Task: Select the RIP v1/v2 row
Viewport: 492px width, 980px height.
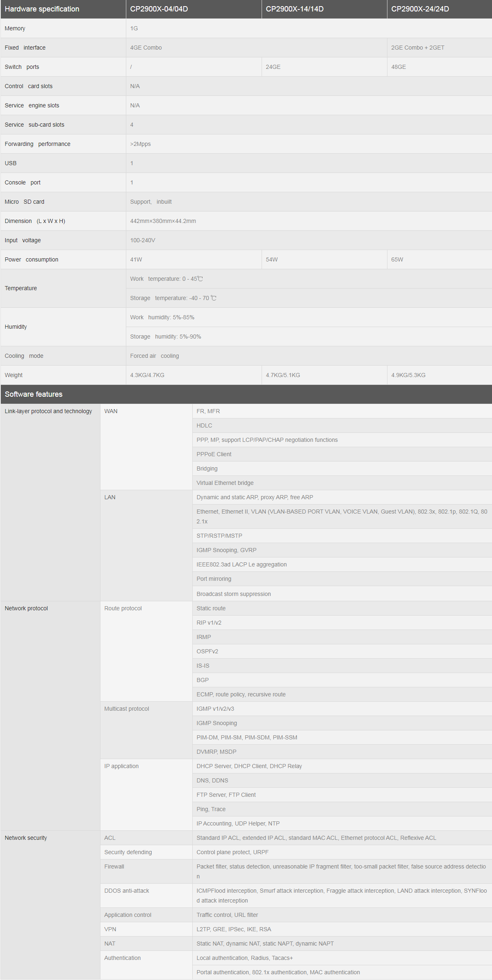Action: (x=342, y=623)
